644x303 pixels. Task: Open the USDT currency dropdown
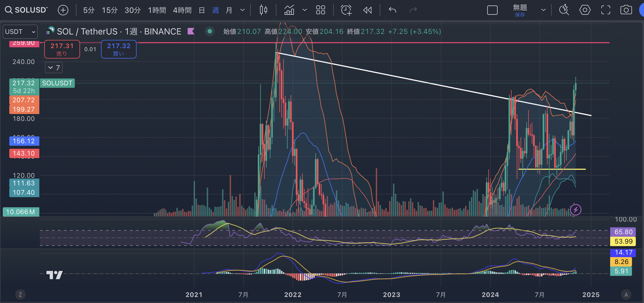tap(20, 32)
